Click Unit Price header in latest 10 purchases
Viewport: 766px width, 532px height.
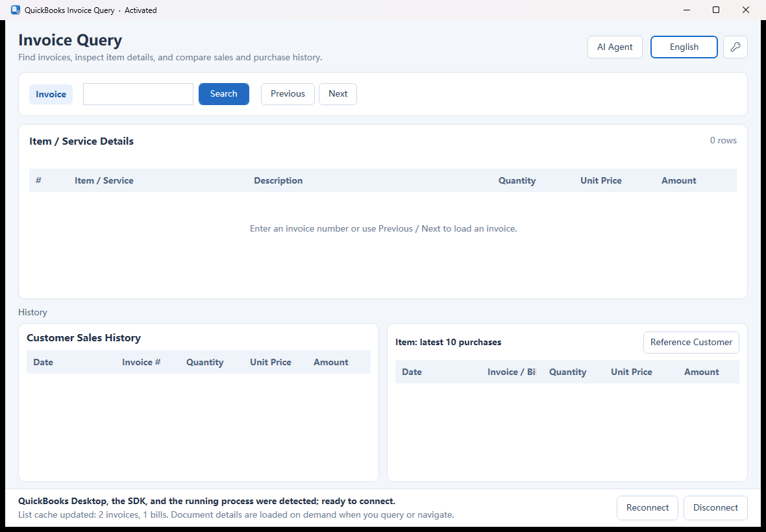(x=631, y=372)
